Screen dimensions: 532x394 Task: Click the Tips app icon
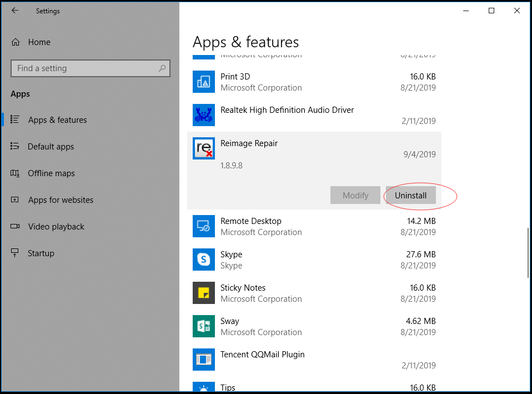(x=204, y=387)
